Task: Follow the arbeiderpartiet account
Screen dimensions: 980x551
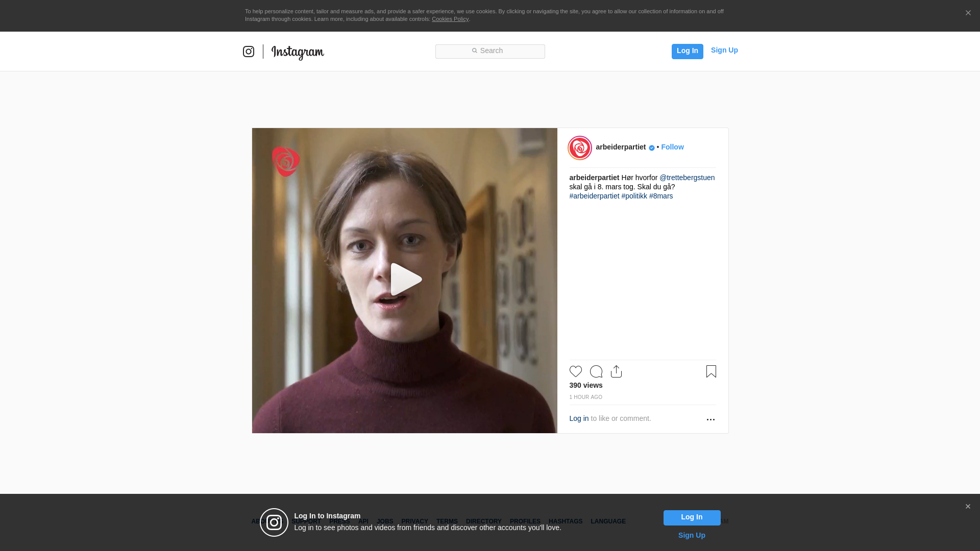Action: click(672, 147)
